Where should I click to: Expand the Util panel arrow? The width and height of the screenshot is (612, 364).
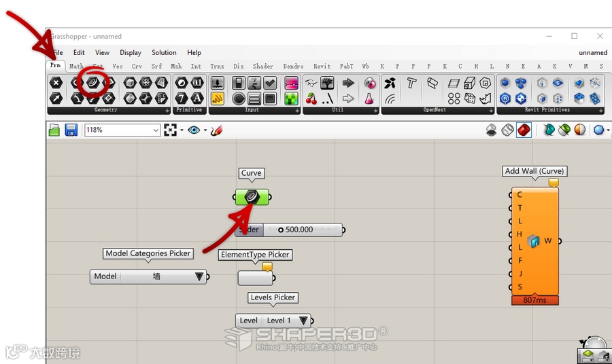coord(376,111)
